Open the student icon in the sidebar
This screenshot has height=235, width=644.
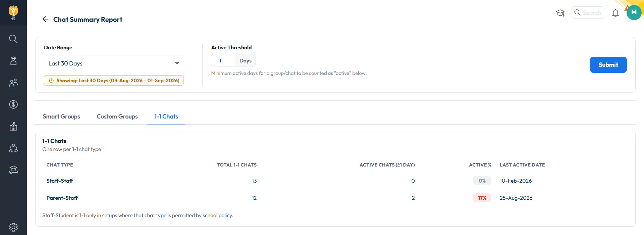click(13, 61)
